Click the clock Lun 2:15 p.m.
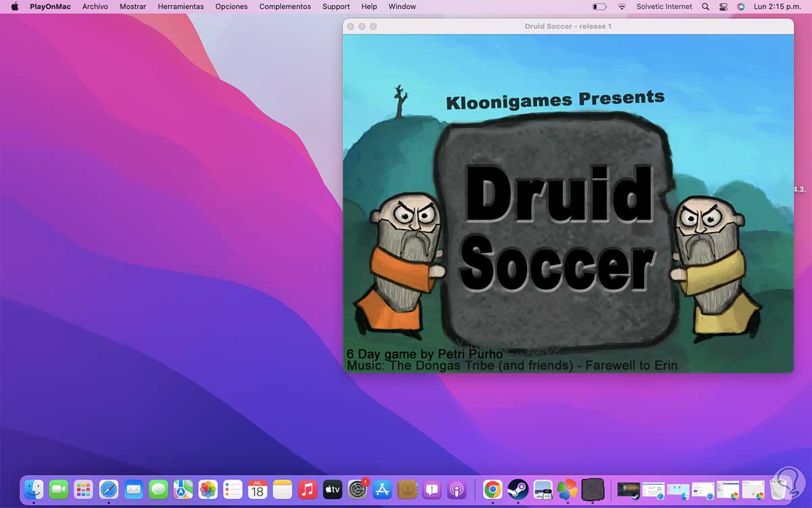 [x=777, y=6]
